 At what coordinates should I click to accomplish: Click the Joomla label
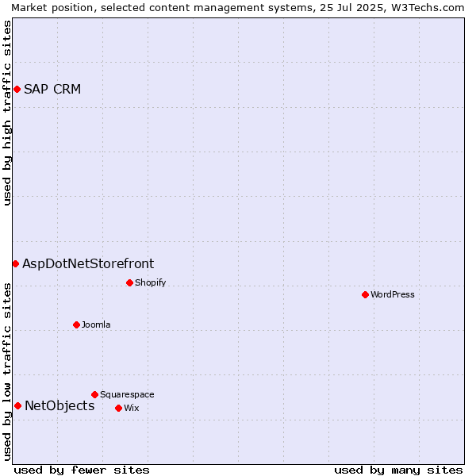[x=96, y=324]
